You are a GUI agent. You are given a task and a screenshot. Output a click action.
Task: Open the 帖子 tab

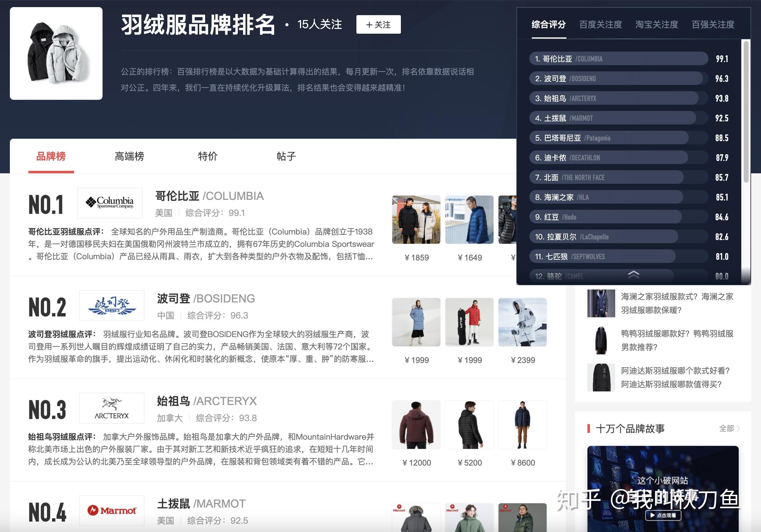[286, 156]
